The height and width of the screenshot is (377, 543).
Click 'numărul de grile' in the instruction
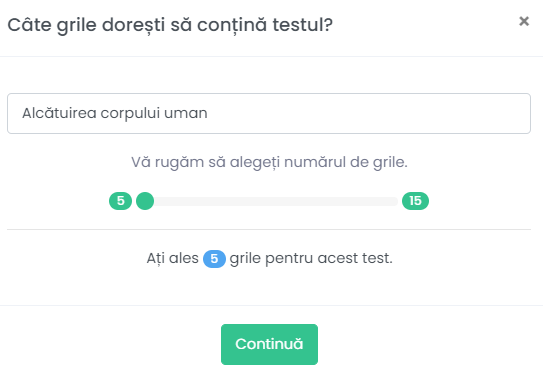pyautogui.click(x=346, y=162)
